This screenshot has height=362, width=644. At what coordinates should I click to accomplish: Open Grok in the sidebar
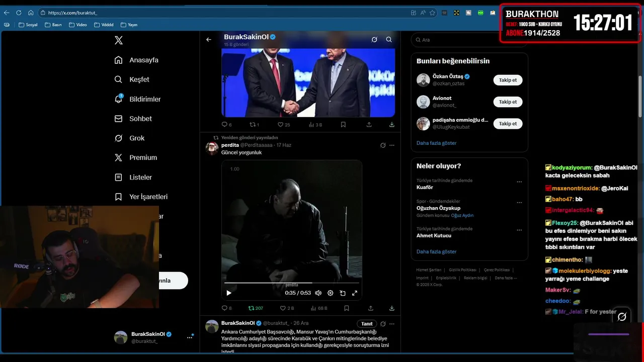pos(129,138)
